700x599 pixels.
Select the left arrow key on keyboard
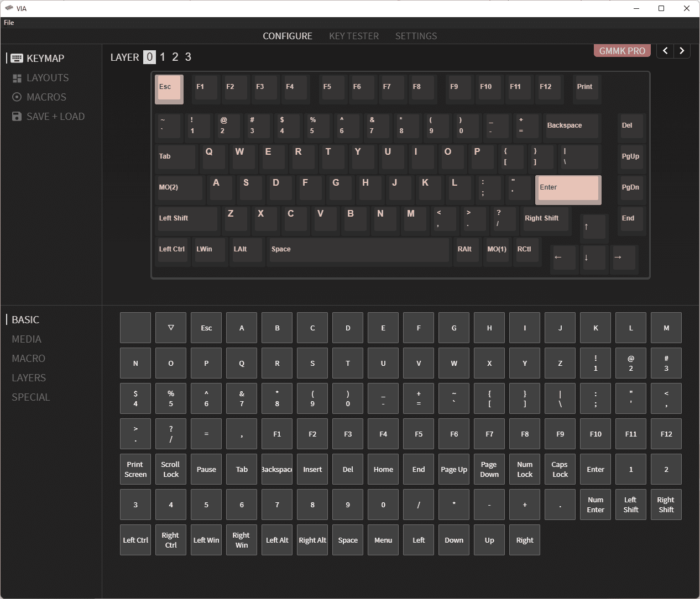[565, 258]
